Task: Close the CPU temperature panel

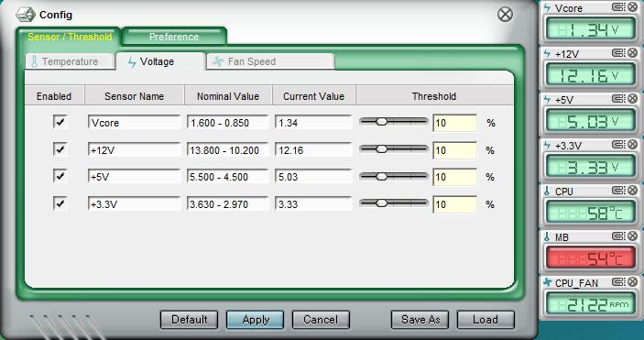Action: coord(632,191)
